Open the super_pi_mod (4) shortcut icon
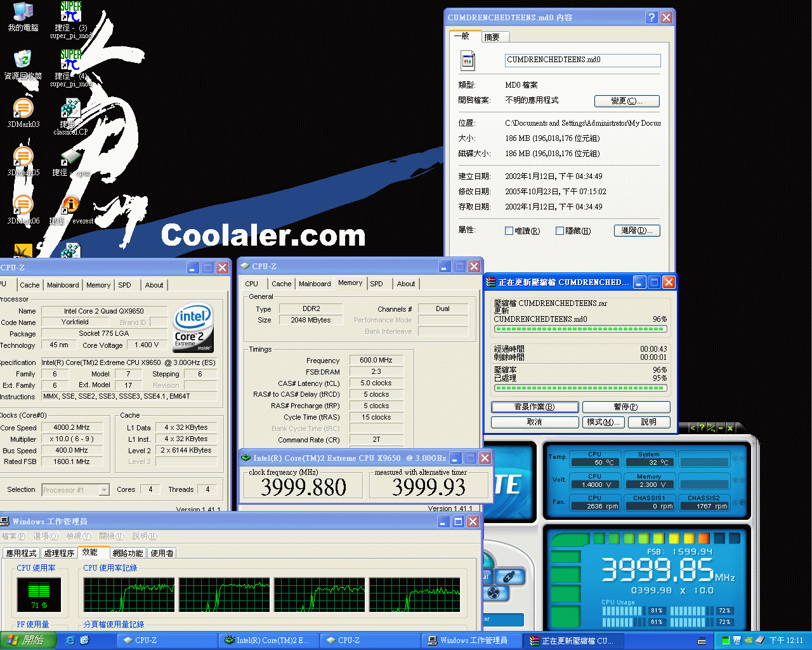812x650 pixels. [x=70, y=60]
